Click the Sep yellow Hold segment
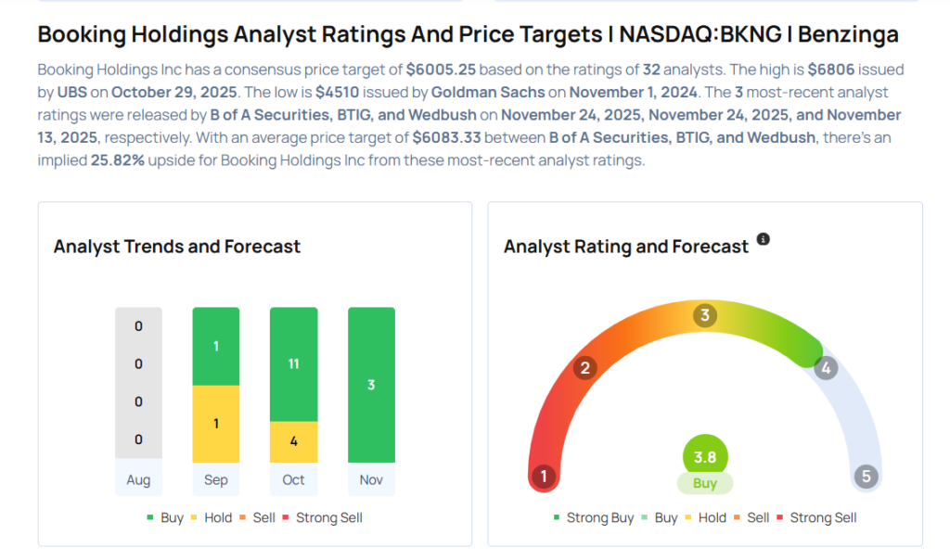 (x=215, y=424)
